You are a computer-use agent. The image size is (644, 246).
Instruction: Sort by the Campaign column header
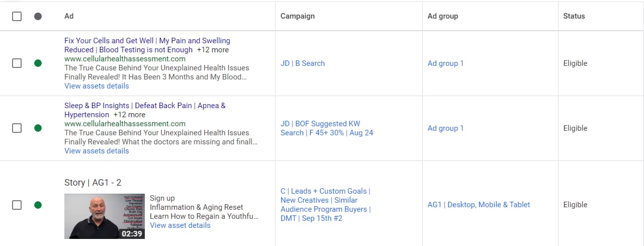click(x=298, y=16)
